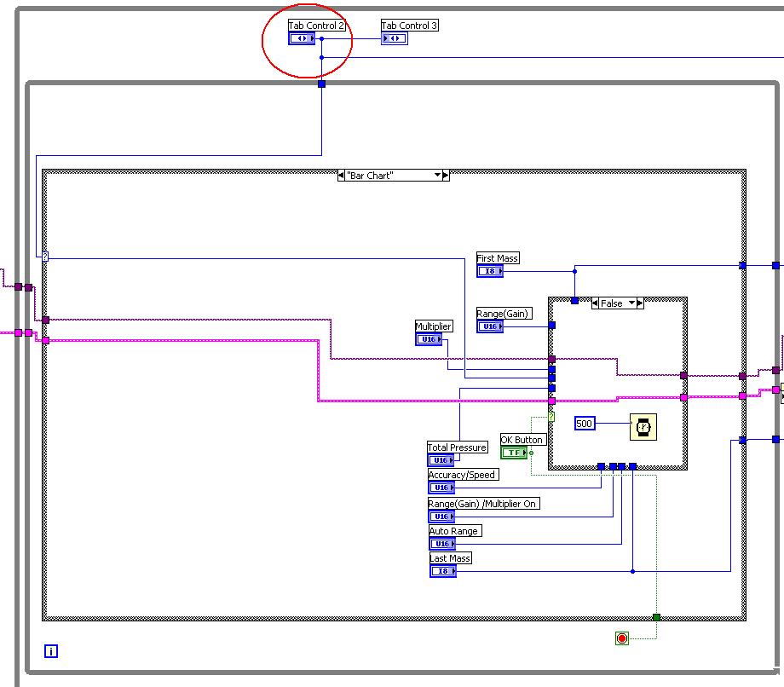Select the Multiplier U16 terminal

429,339
